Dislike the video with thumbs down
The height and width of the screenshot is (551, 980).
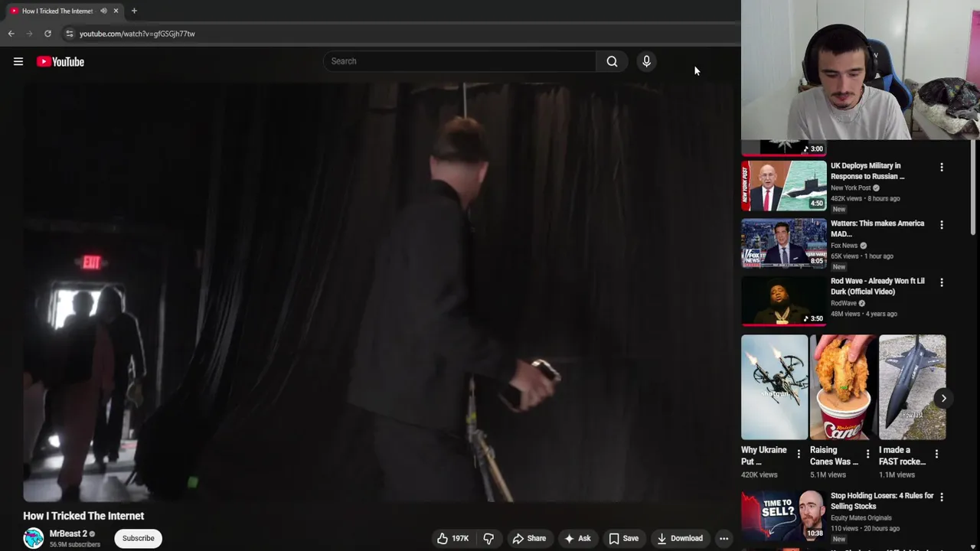pyautogui.click(x=488, y=538)
